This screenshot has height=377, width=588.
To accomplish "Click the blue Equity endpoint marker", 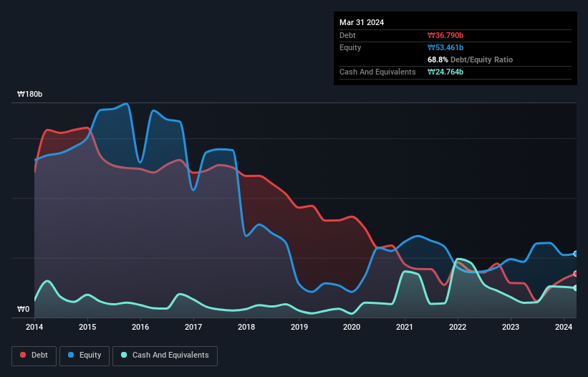I will [x=576, y=254].
